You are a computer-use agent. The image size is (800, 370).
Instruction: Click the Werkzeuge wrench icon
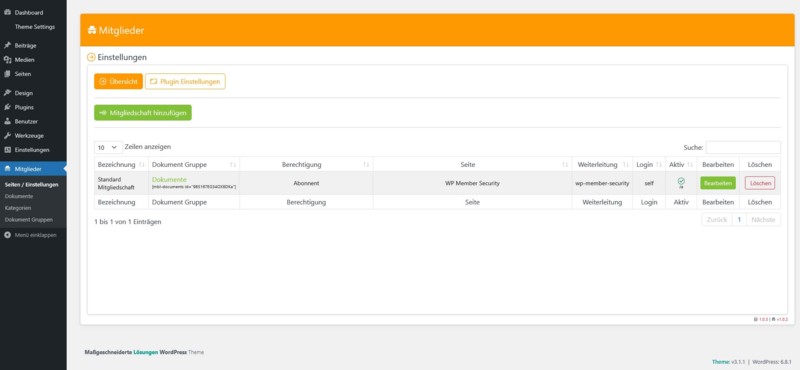click(7, 136)
